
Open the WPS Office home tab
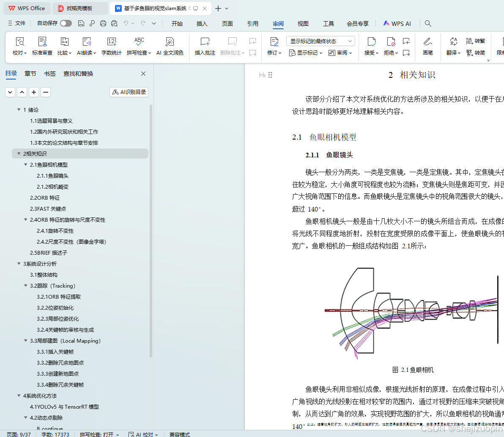(27, 8)
